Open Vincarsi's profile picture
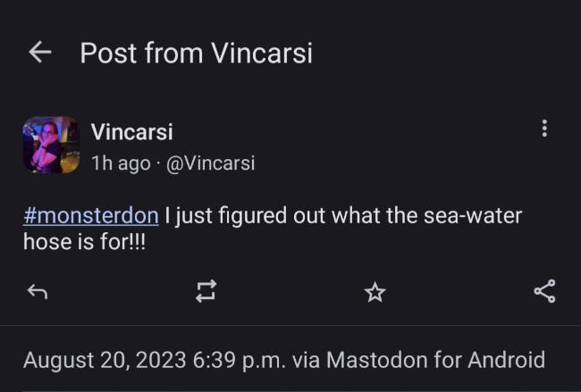This screenshot has height=392, width=581. point(51,145)
